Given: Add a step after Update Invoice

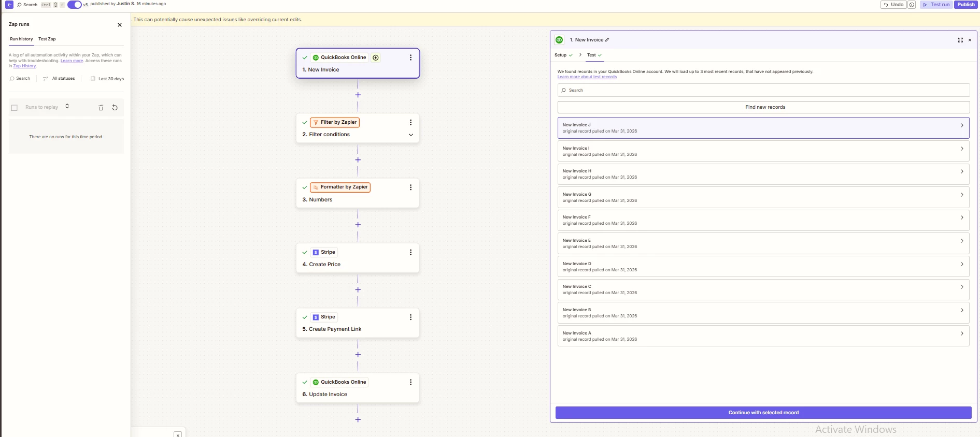Looking at the screenshot, I should (x=358, y=419).
